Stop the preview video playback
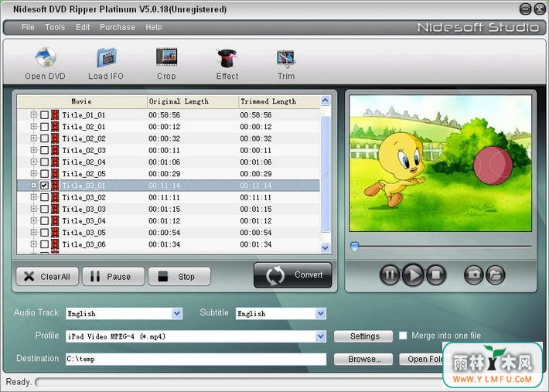This screenshot has width=549, height=392. click(x=436, y=274)
